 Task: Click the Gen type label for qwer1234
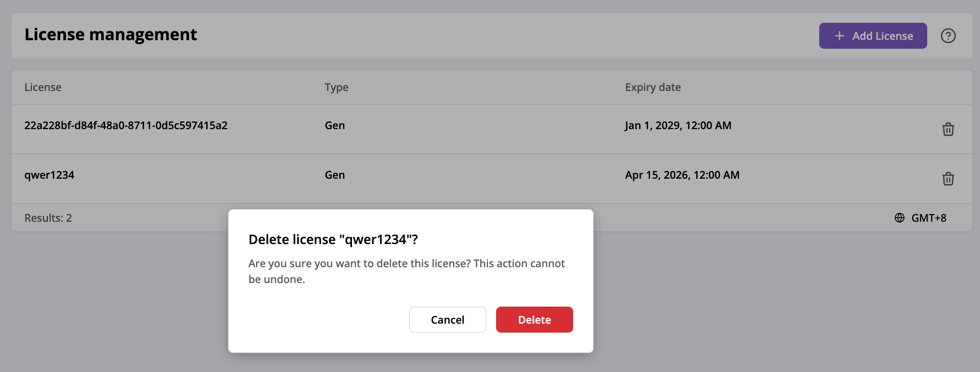click(x=335, y=175)
